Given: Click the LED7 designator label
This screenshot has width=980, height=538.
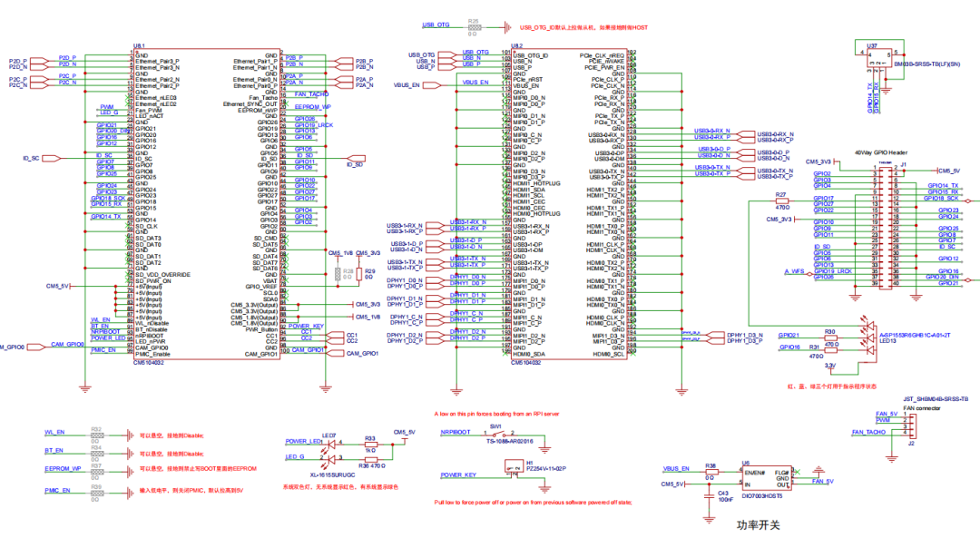Looking at the screenshot, I should [328, 435].
